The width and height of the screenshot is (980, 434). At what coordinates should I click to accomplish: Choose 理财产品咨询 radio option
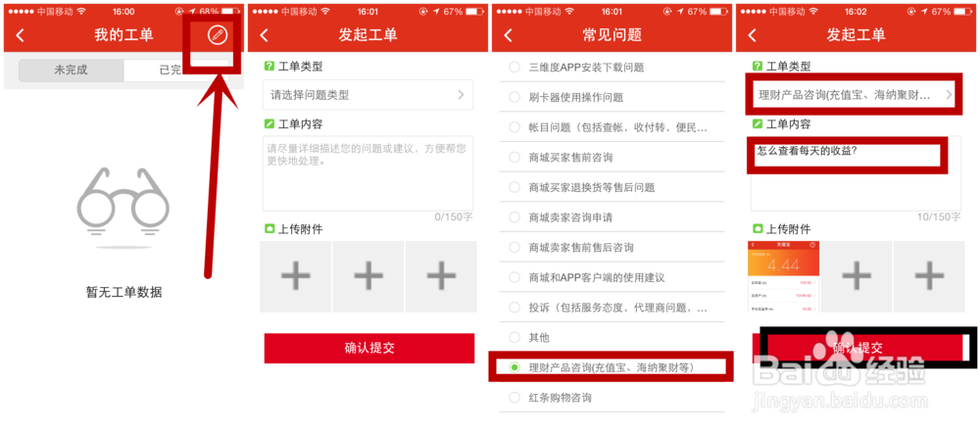[514, 367]
